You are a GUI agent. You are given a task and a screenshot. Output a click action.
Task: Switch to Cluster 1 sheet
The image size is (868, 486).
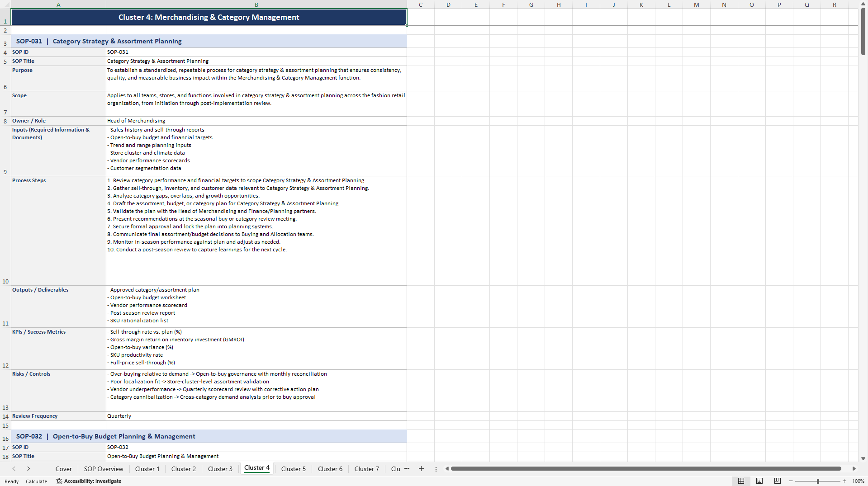147,469
